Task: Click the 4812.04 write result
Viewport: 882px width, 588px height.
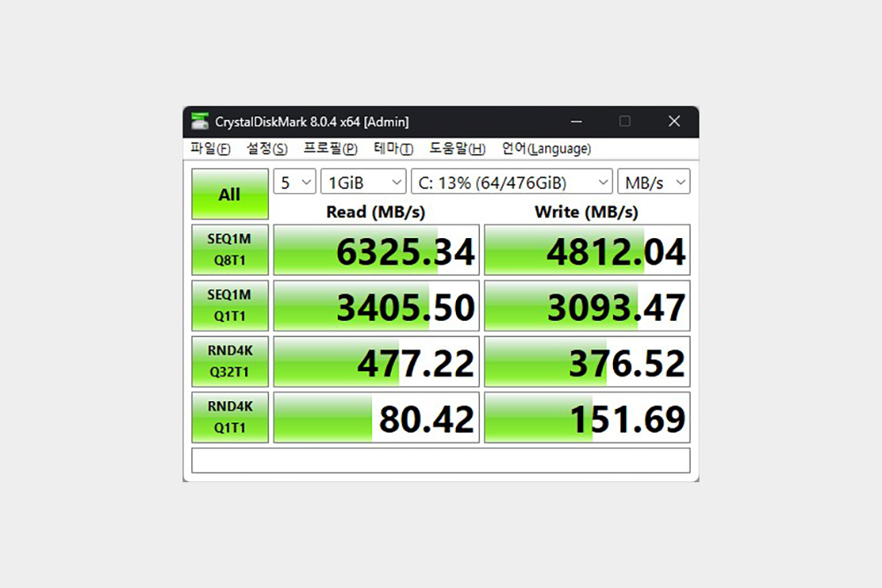Action: pyautogui.click(x=587, y=249)
